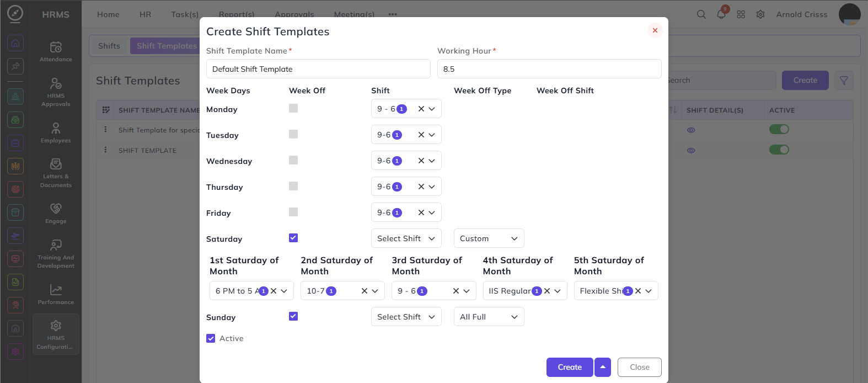Click the search magnifier in top bar
Viewport: 868px width, 383px height.
point(701,14)
